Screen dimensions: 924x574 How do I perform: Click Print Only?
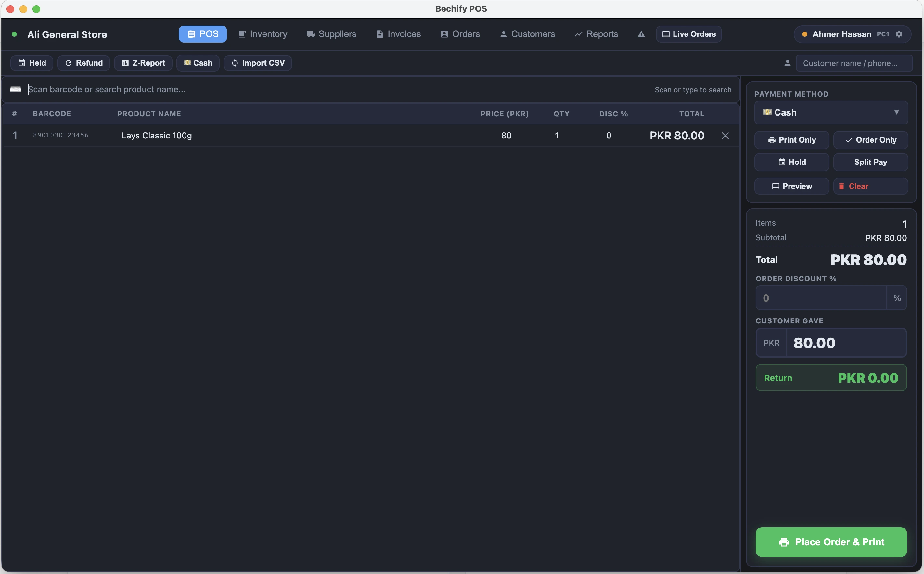[791, 140]
